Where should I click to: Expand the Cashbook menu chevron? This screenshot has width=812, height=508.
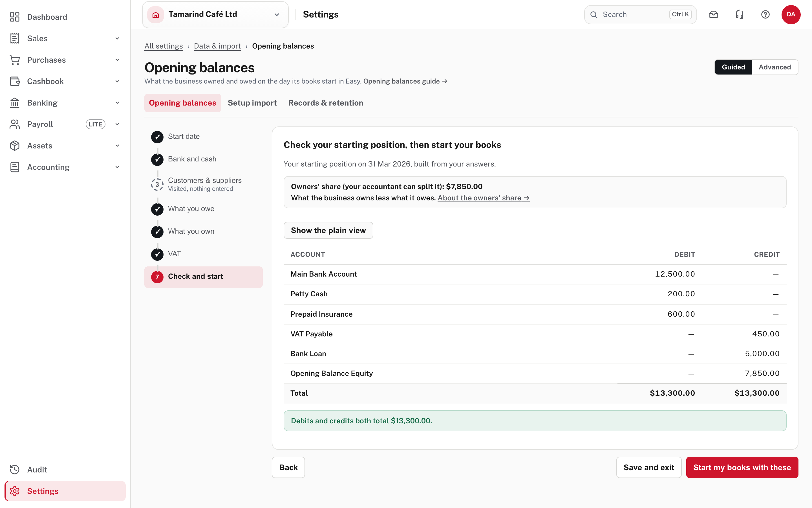117,81
